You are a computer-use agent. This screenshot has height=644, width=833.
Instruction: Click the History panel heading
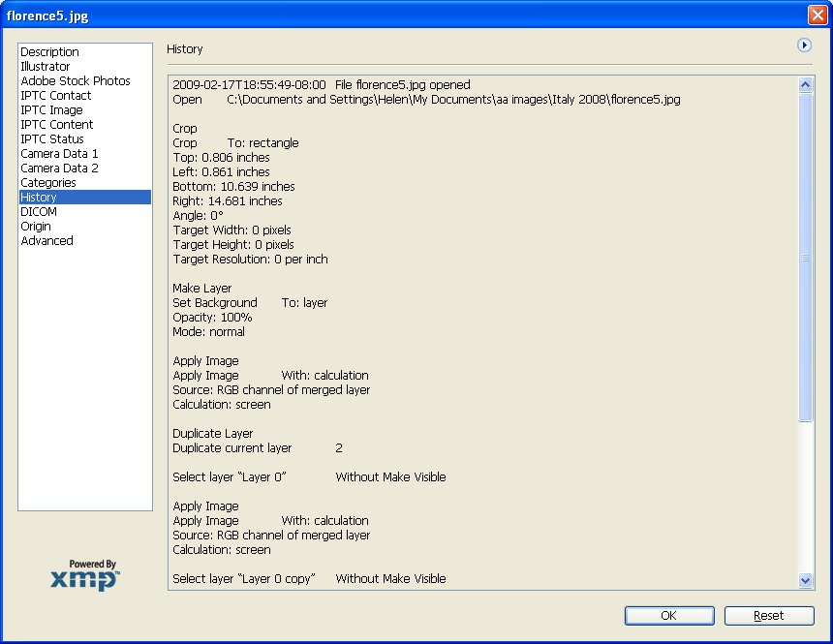(184, 48)
